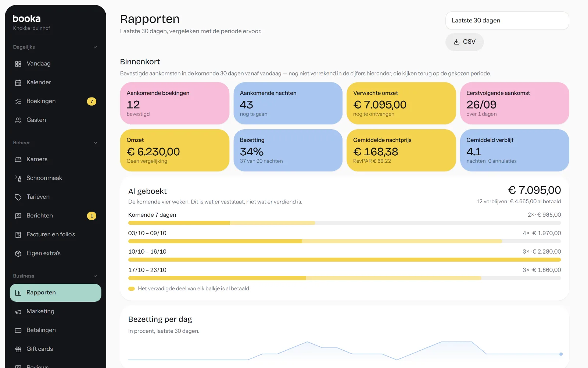Click the Kalender calendar icon
The width and height of the screenshot is (588, 368).
tap(18, 82)
